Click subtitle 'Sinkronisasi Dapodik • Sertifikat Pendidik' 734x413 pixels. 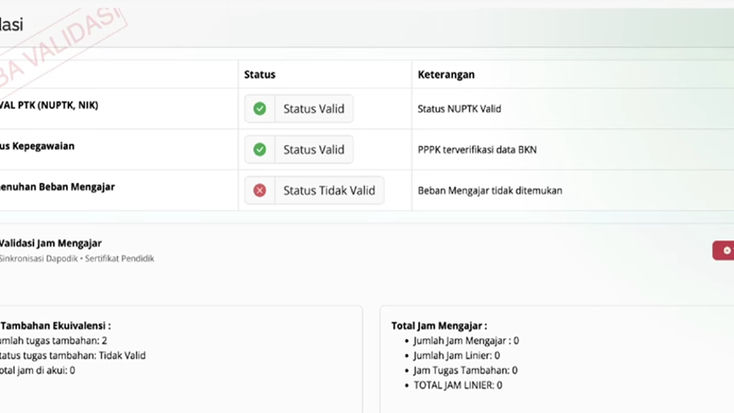tap(77, 258)
